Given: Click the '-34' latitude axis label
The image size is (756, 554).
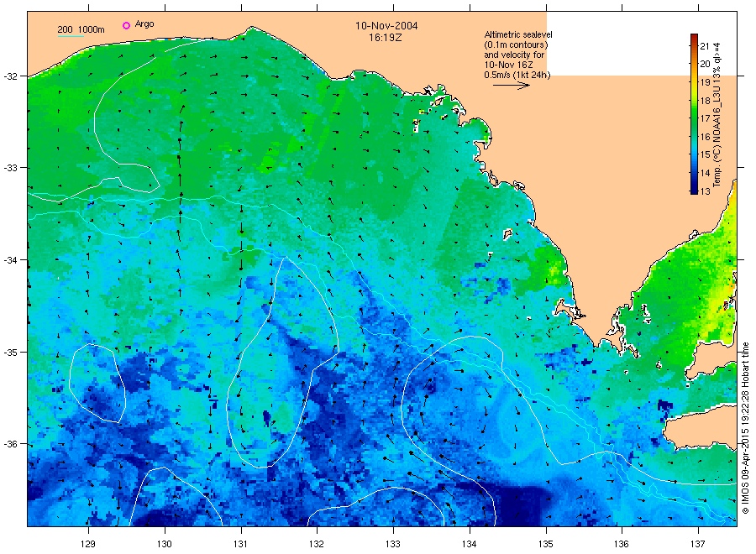Looking at the screenshot, I should (x=10, y=260).
